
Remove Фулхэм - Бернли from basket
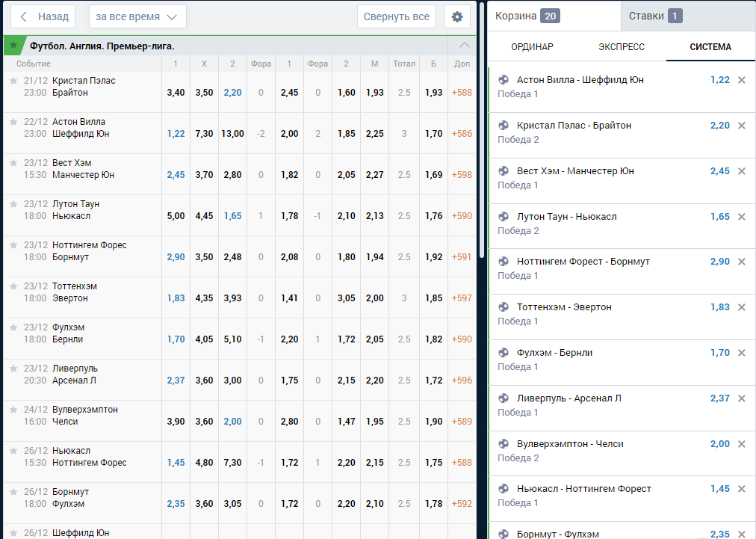point(742,353)
